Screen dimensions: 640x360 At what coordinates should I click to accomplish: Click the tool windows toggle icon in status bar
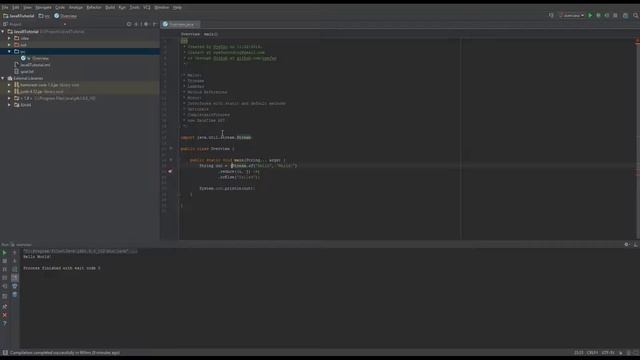[x=5, y=353]
